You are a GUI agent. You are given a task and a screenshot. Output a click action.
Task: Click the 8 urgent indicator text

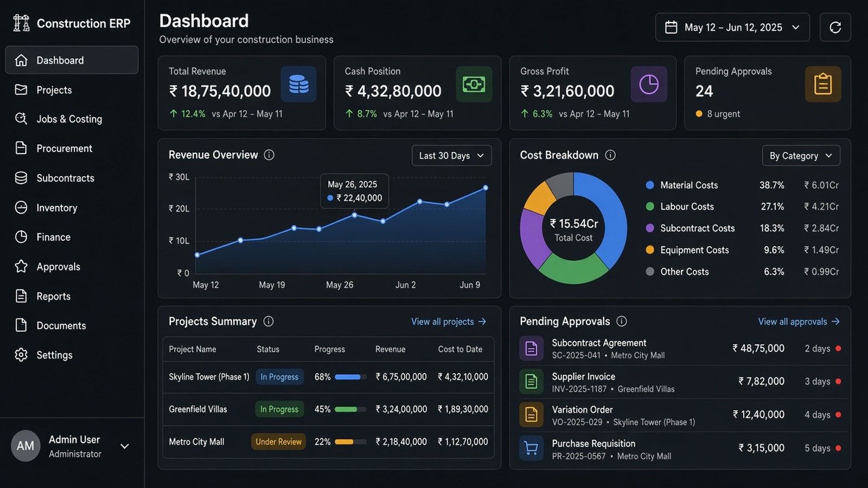(x=723, y=114)
